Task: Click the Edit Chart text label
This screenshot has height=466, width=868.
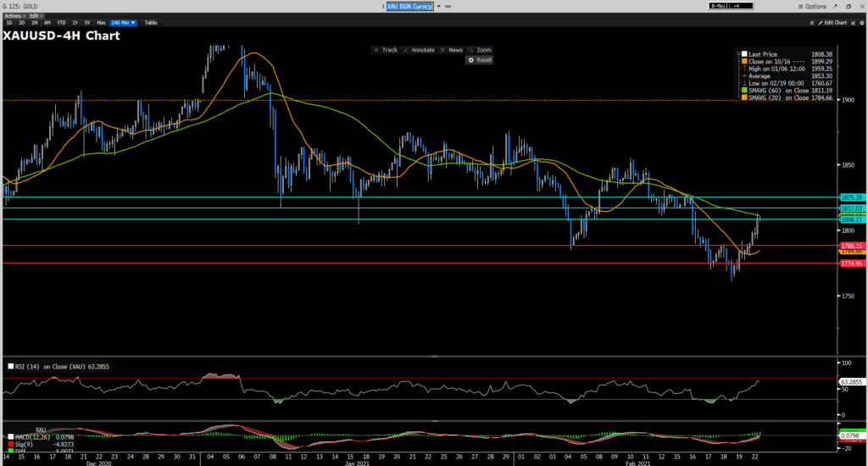Action: pos(835,23)
